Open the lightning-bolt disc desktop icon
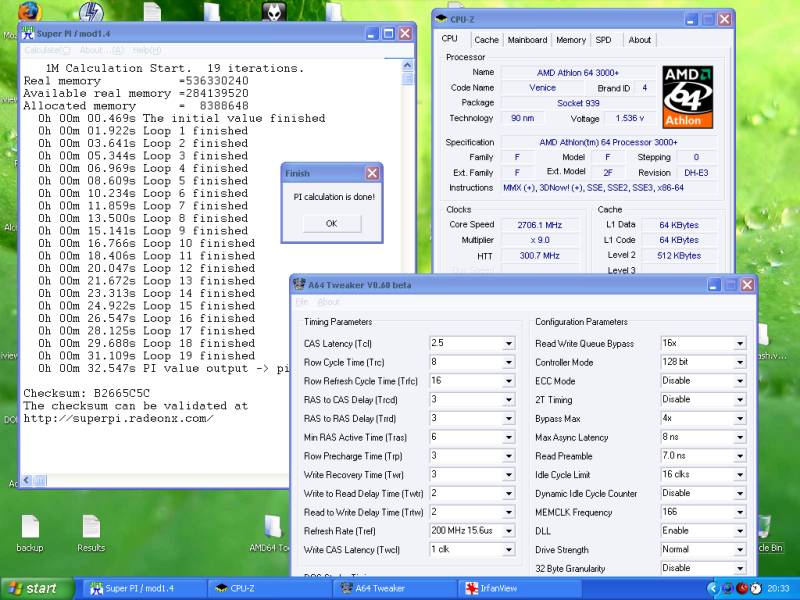Screen dimensions: 800x600 [x=93, y=13]
